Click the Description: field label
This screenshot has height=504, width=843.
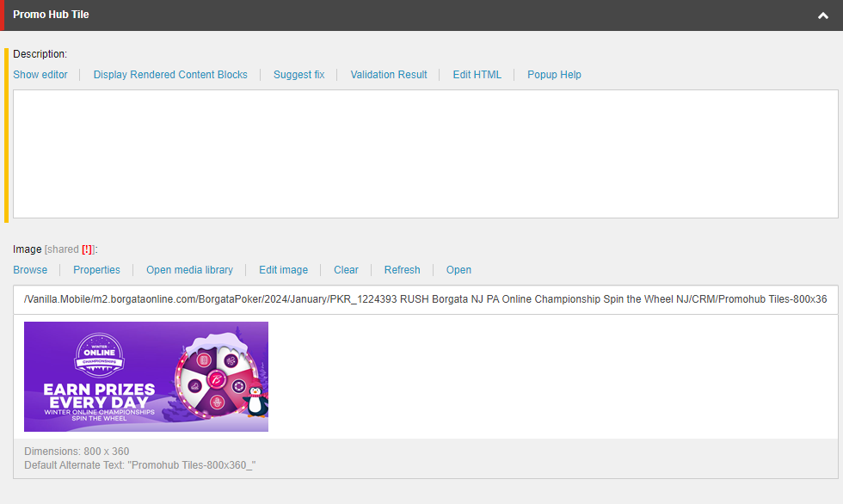pyautogui.click(x=40, y=54)
